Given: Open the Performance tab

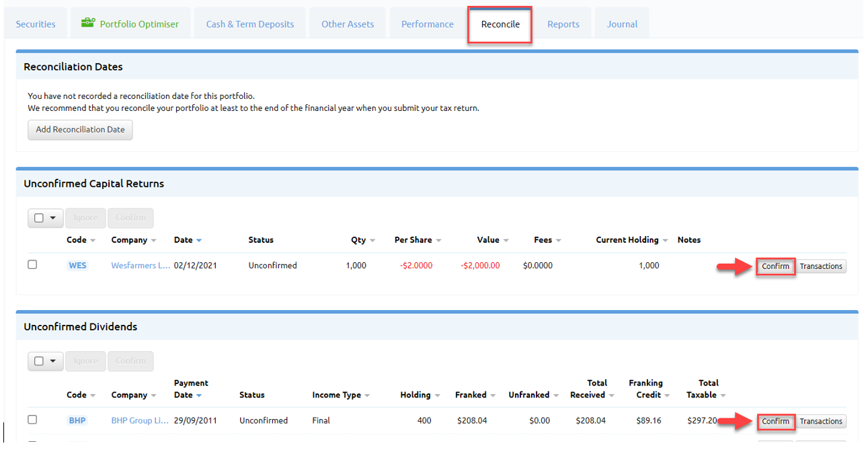Looking at the screenshot, I should pos(426,23).
